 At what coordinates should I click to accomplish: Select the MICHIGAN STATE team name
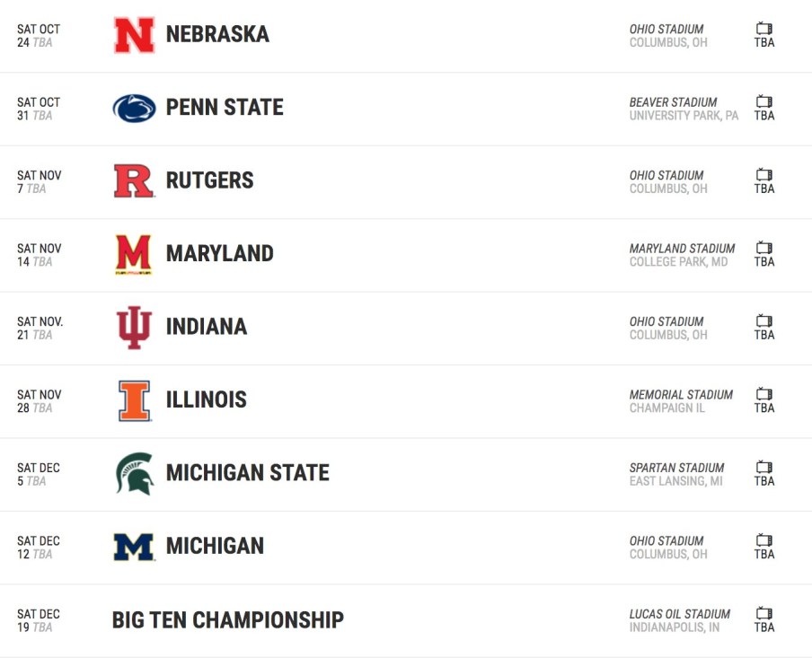247,473
